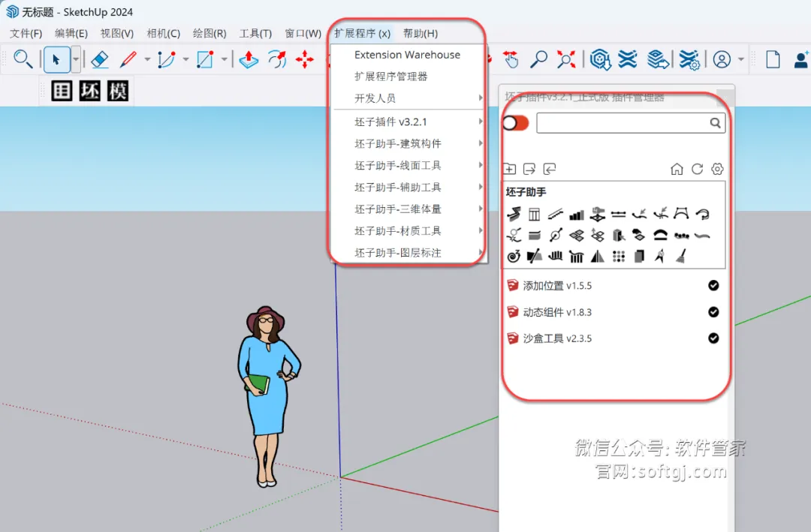811x532 pixels.
Task: Open the user account icon
Action: 722,59
